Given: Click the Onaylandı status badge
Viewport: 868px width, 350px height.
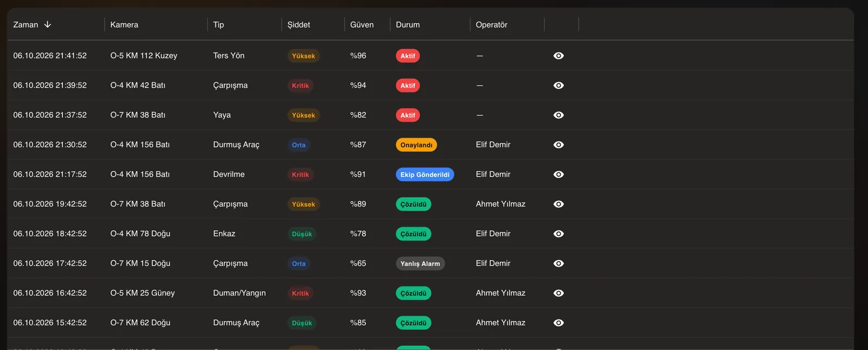Looking at the screenshot, I should 417,145.
